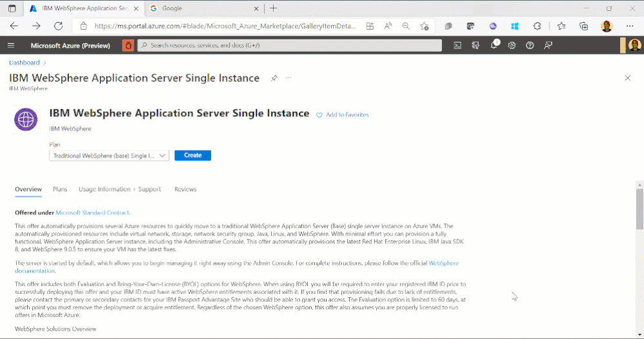Click the browser address bar URL
The width and height of the screenshot is (644, 339).
[225, 26]
